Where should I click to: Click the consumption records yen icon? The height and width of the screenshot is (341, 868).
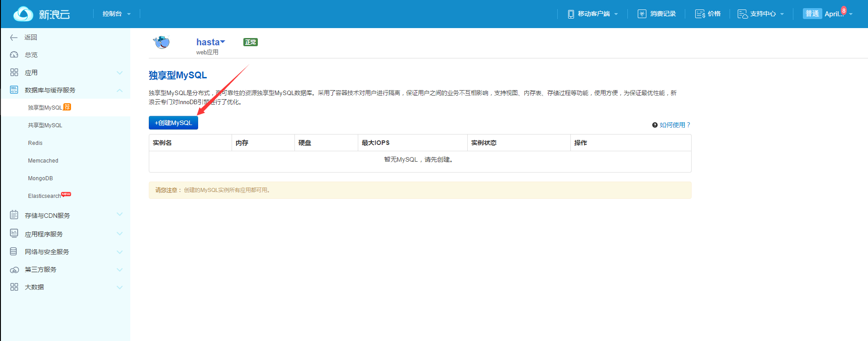(x=642, y=14)
